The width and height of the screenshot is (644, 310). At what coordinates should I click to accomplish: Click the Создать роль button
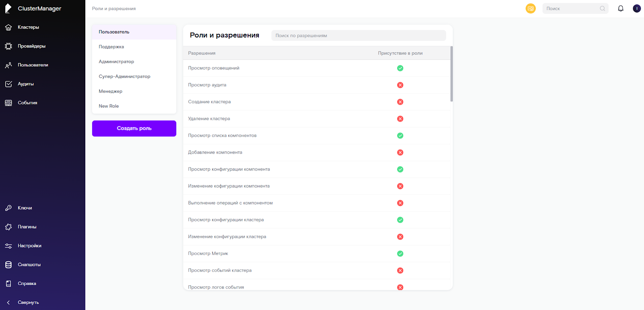pyautogui.click(x=134, y=129)
